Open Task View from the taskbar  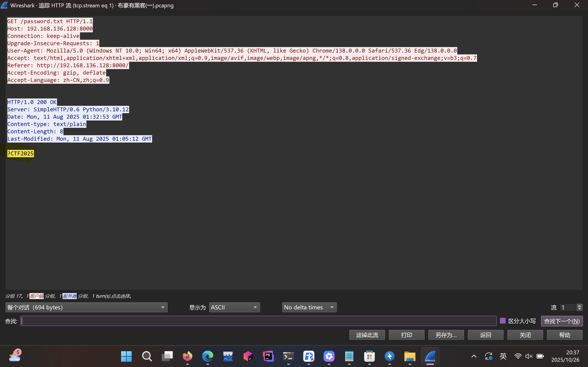[167, 356]
